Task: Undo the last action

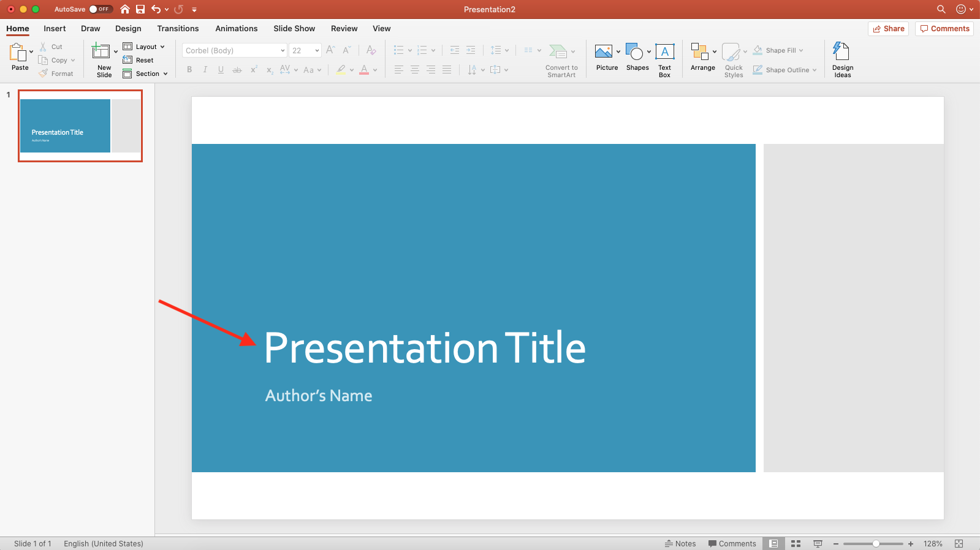Action: (x=156, y=9)
